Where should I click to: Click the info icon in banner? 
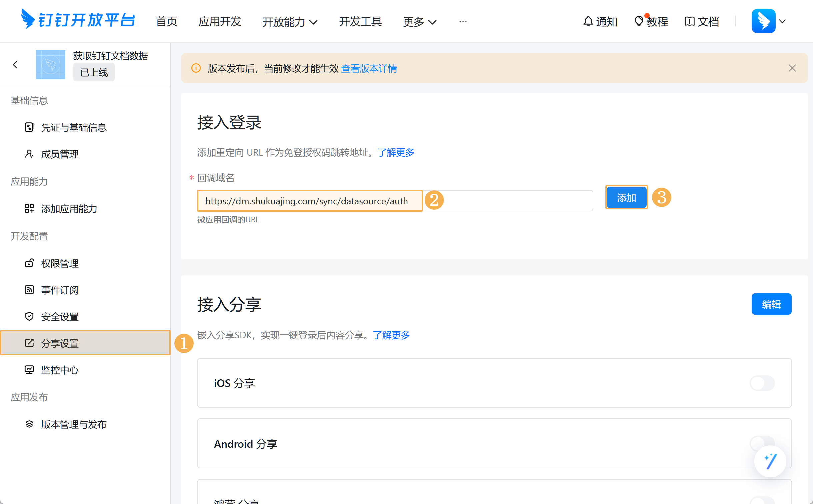tap(196, 68)
